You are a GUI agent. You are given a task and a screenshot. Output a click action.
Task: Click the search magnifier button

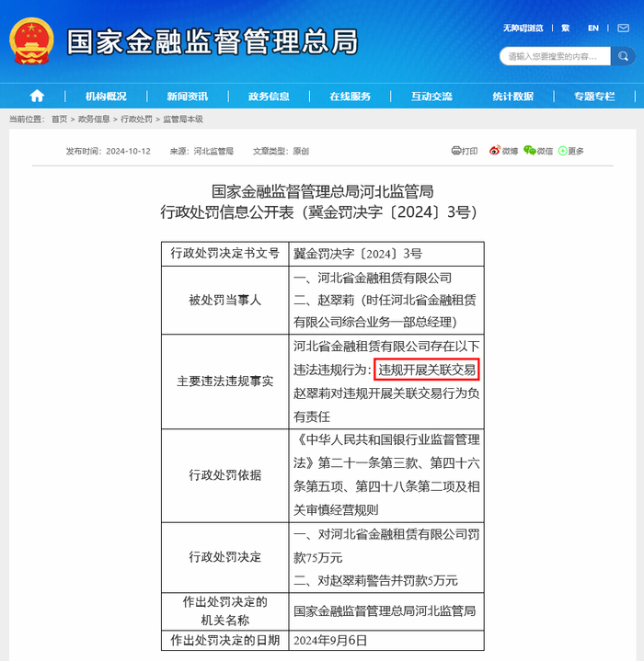623,56
